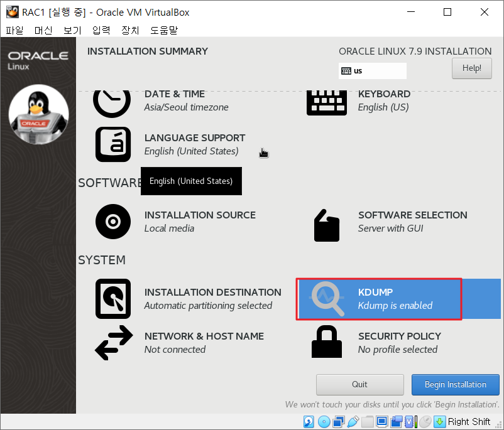Click LANGUAGE SUPPORT heading
Viewport: 504px width, 430px height.
click(195, 137)
